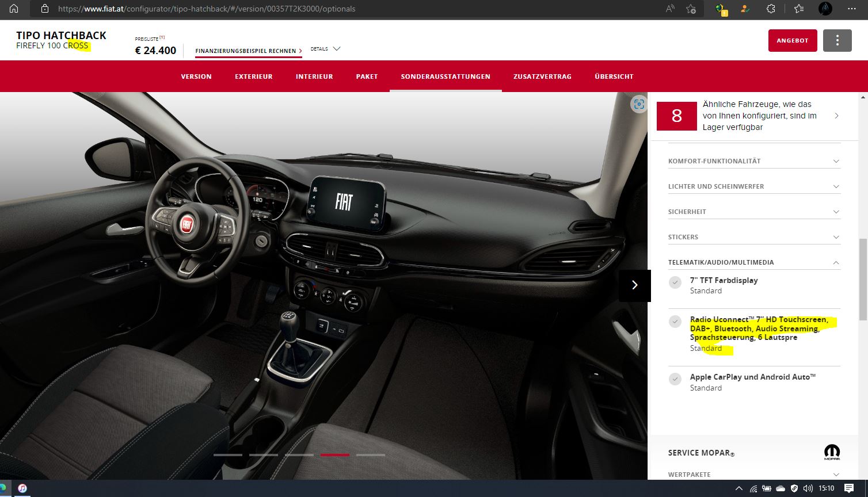The height and width of the screenshot is (497, 868).
Task: Toggle the 7" TFT Farbdisplay checkmark
Action: (675, 282)
